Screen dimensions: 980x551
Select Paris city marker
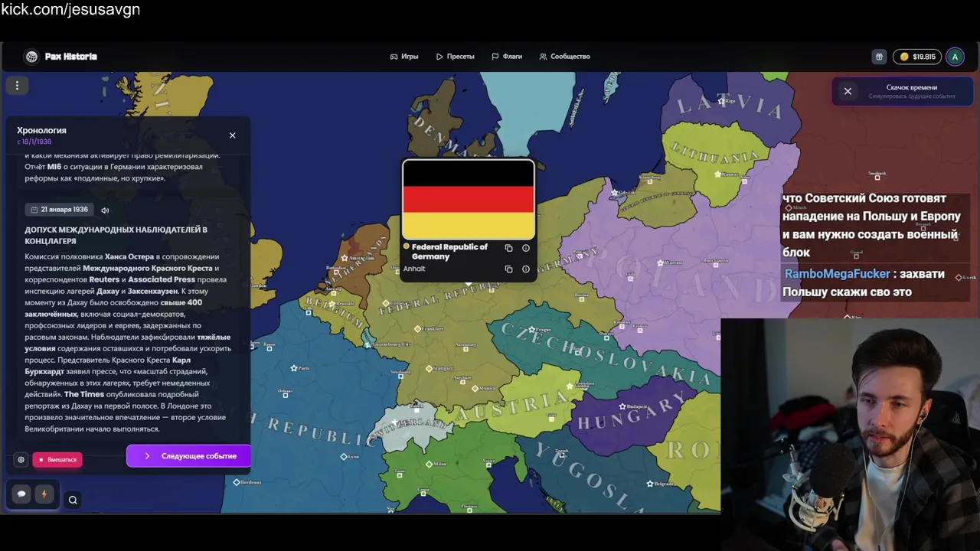pyautogui.click(x=294, y=368)
